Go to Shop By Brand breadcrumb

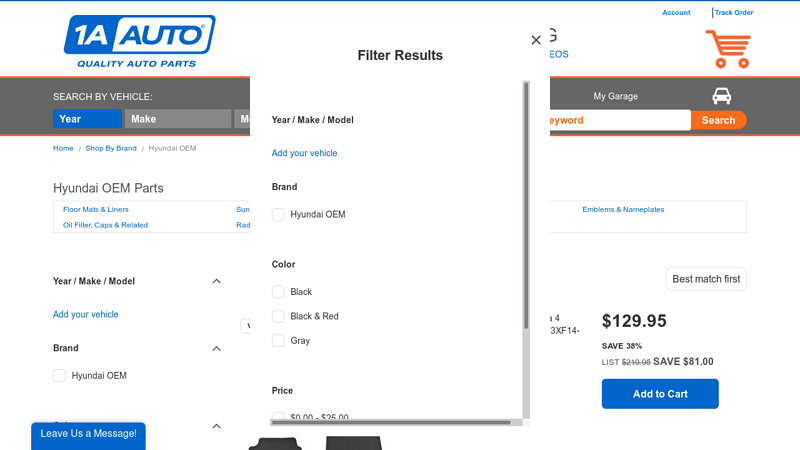pyautogui.click(x=111, y=148)
